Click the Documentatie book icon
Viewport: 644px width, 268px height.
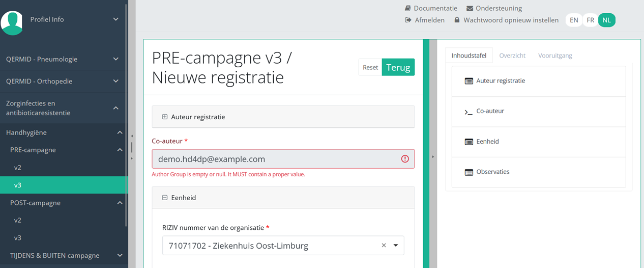click(x=408, y=8)
